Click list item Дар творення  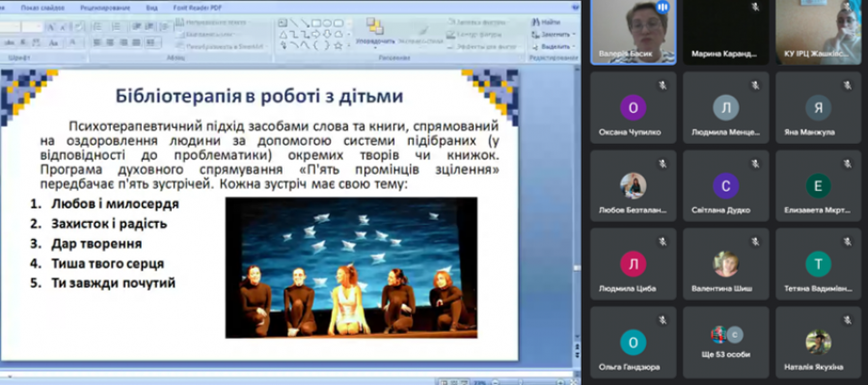96,244
